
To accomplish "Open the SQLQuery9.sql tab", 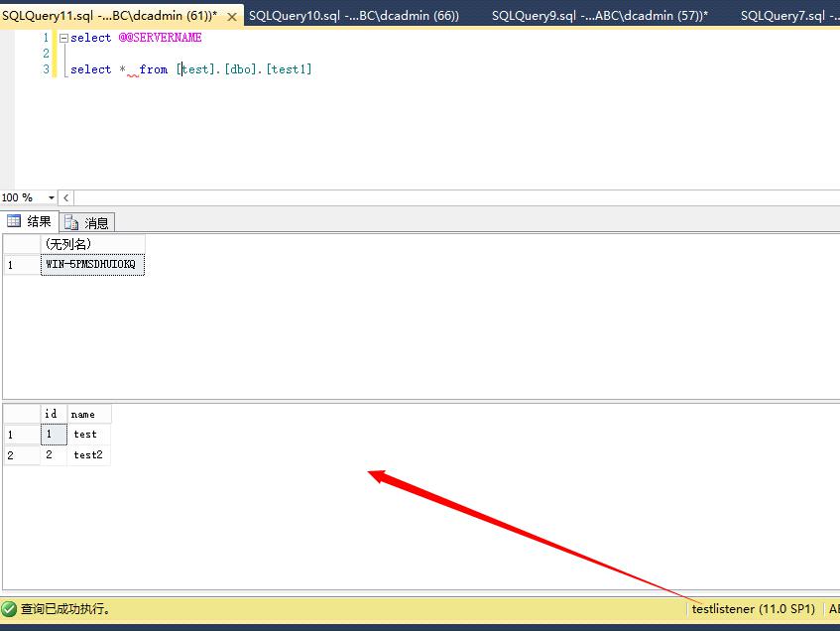I will point(599,16).
